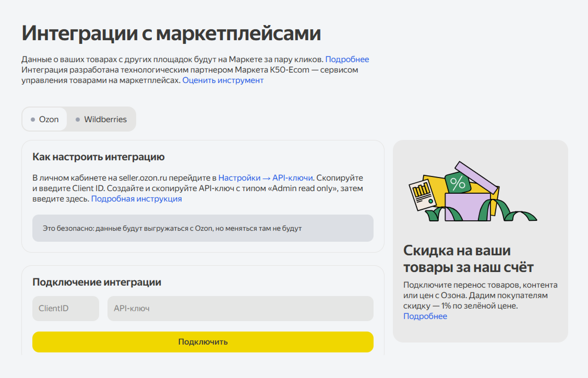
Task: Click the grey status dot beside Ozon
Action: pos(33,120)
